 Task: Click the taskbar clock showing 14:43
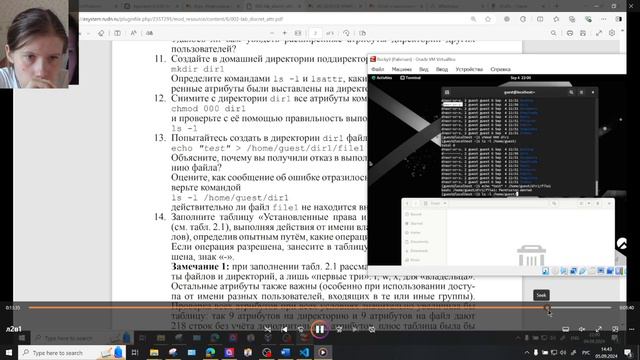pos(607,353)
